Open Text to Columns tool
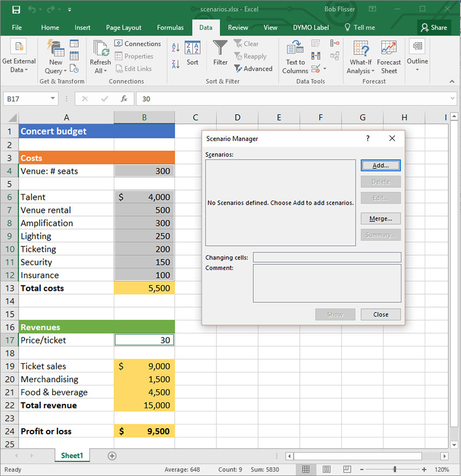This screenshot has height=476, width=461. [295, 57]
